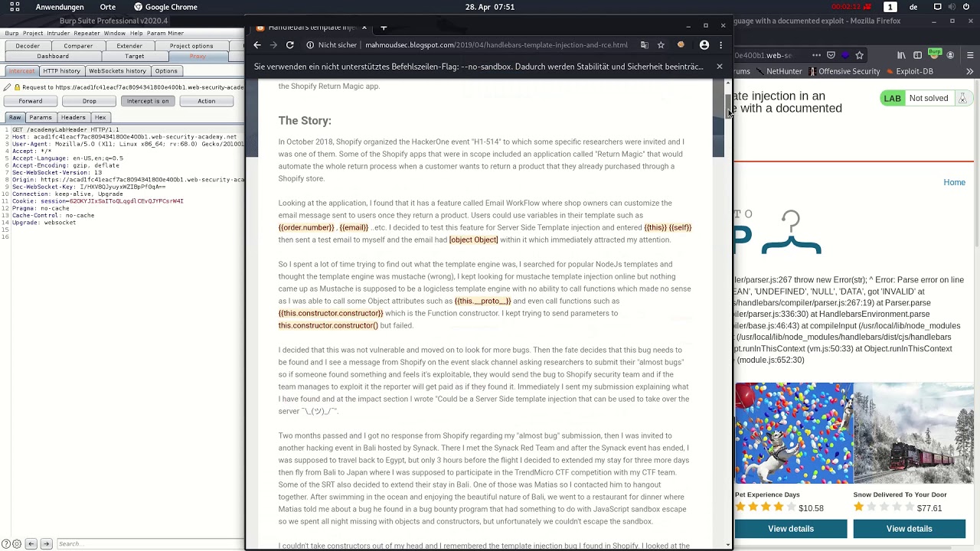This screenshot has width=980, height=551.
Task: Switch to the Dashboard tab
Action: tap(53, 57)
